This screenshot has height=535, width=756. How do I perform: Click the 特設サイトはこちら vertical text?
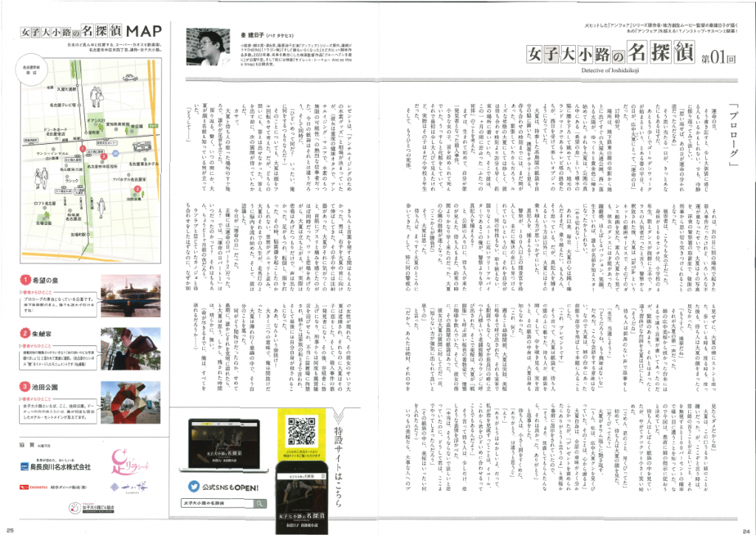click(x=337, y=467)
